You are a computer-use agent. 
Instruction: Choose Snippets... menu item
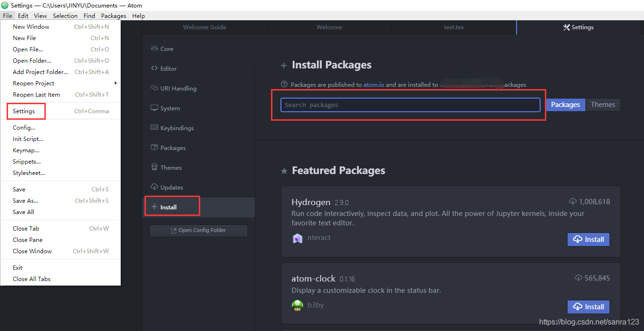pyautogui.click(x=60, y=162)
